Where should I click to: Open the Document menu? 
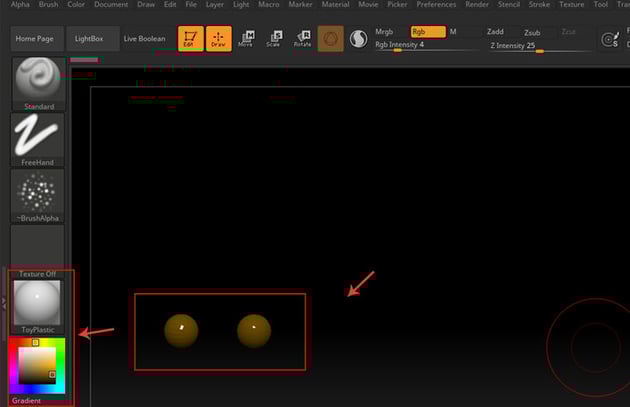pos(111,4)
